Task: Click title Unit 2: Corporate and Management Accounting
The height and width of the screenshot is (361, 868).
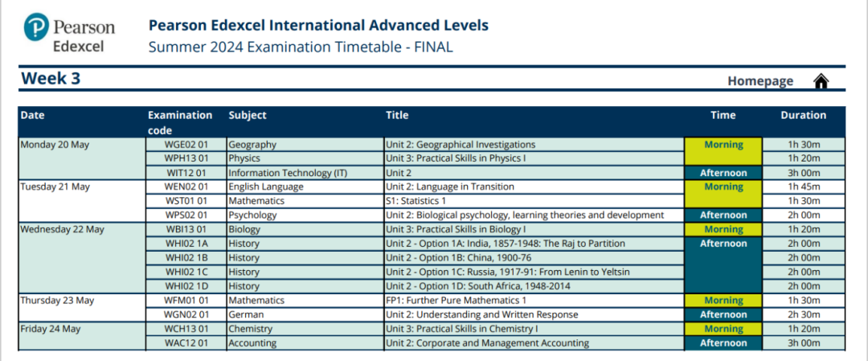Action: (x=487, y=343)
